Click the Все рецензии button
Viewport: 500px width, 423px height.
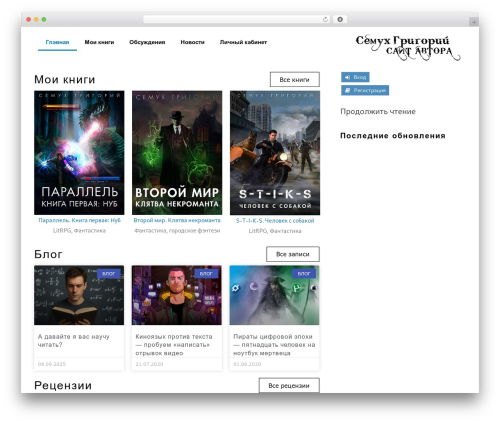(x=289, y=385)
